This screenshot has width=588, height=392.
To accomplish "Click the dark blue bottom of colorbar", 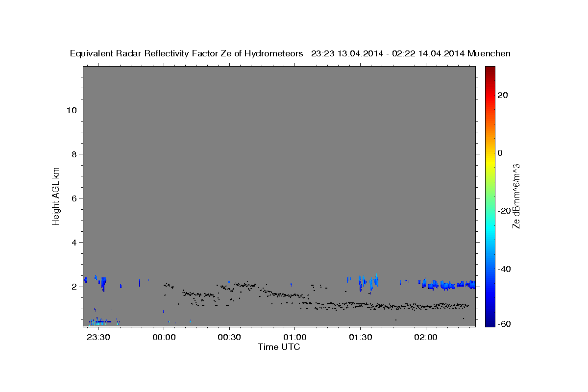I will tap(490, 322).
